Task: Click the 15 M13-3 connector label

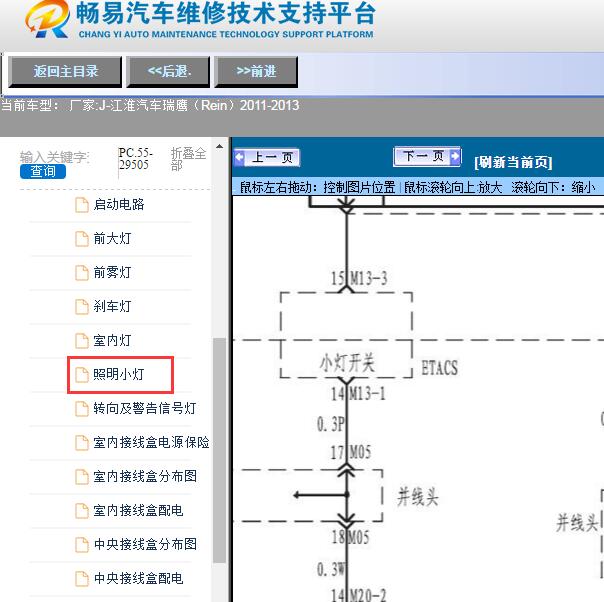Action: [x=359, y=278]
